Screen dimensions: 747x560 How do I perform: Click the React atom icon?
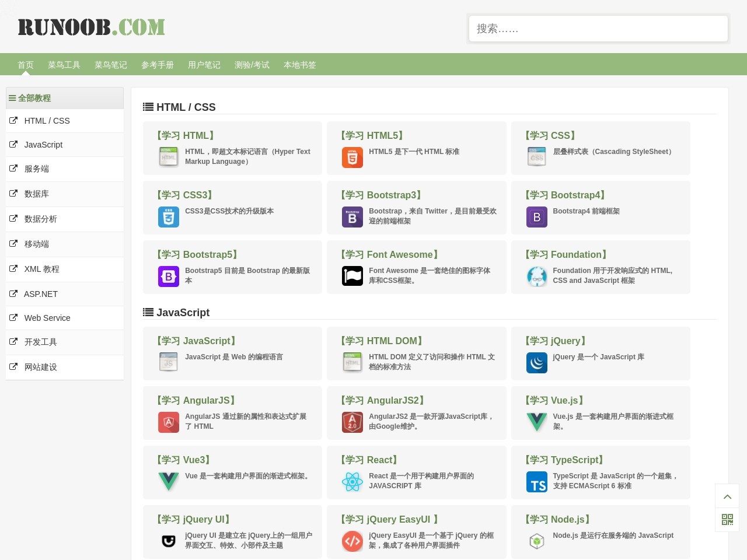[x=352, y=482]
